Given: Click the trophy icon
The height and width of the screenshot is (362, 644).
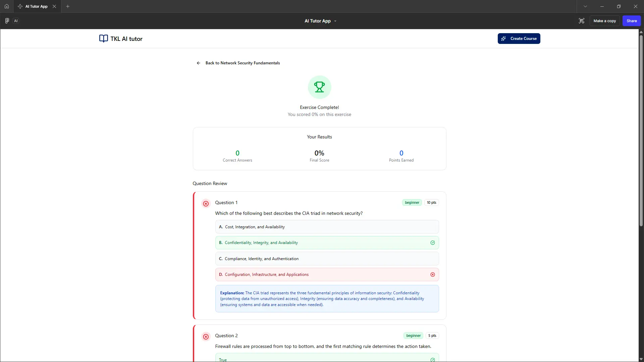Looking at the screenshot, I should (319, 87).
